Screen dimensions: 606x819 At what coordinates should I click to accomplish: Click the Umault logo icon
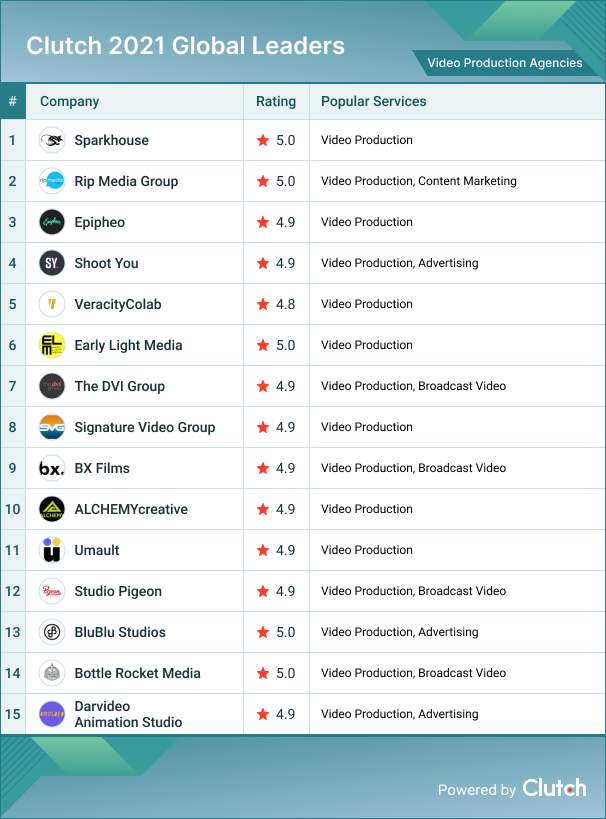click(52, 550)
